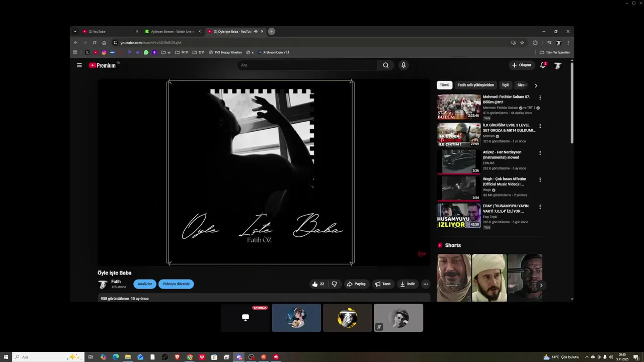
Task: Select the muted grayscale avatar participant tile
Action: (x=398, y=318)
